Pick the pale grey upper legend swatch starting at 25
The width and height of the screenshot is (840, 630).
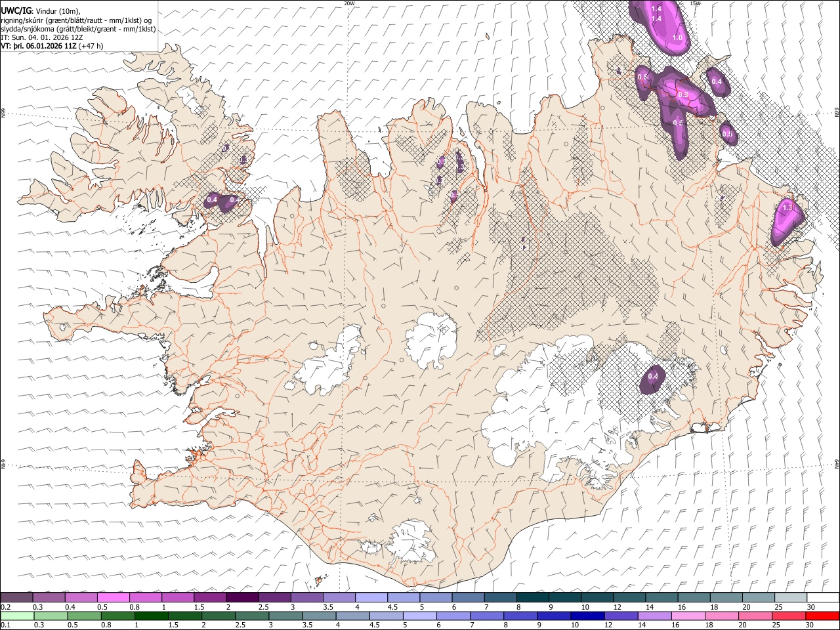click(791, 597)
